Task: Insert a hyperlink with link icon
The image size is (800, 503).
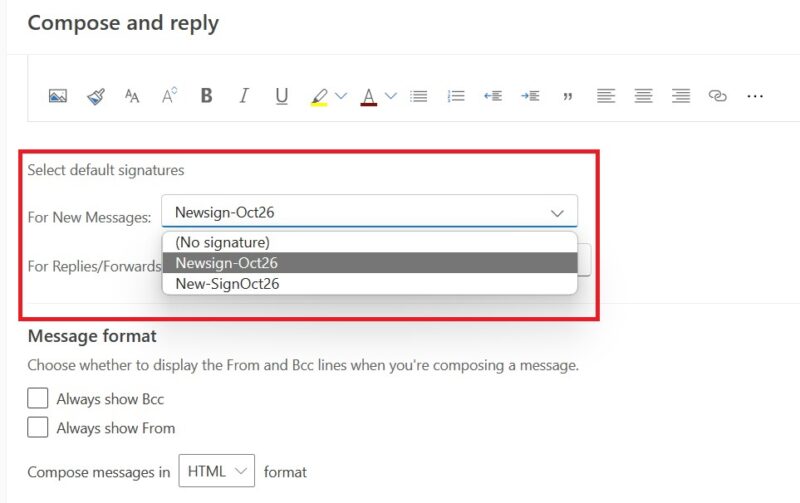Action: [717, 96]
